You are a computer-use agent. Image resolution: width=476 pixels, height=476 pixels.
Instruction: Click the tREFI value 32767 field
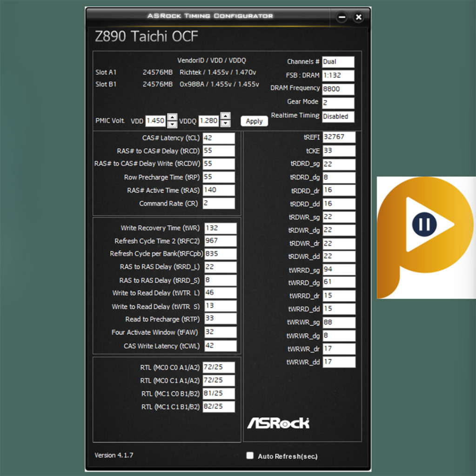point(339,137)
